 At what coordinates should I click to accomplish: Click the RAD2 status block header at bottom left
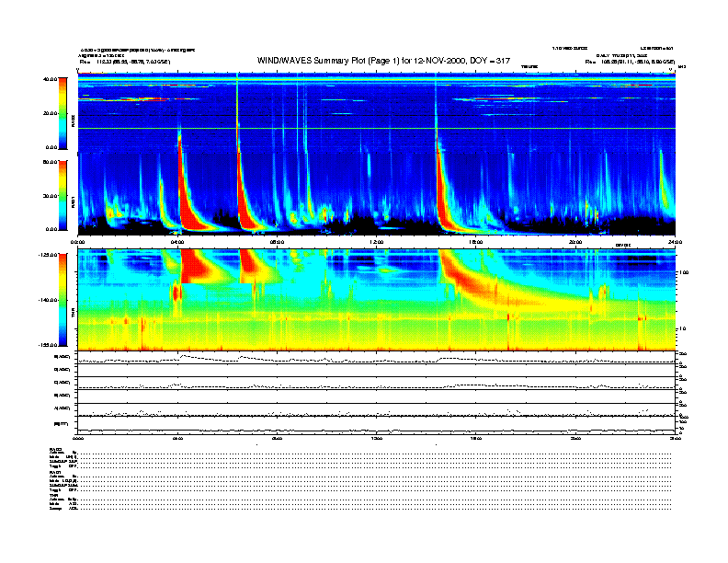tap(56, 449)
